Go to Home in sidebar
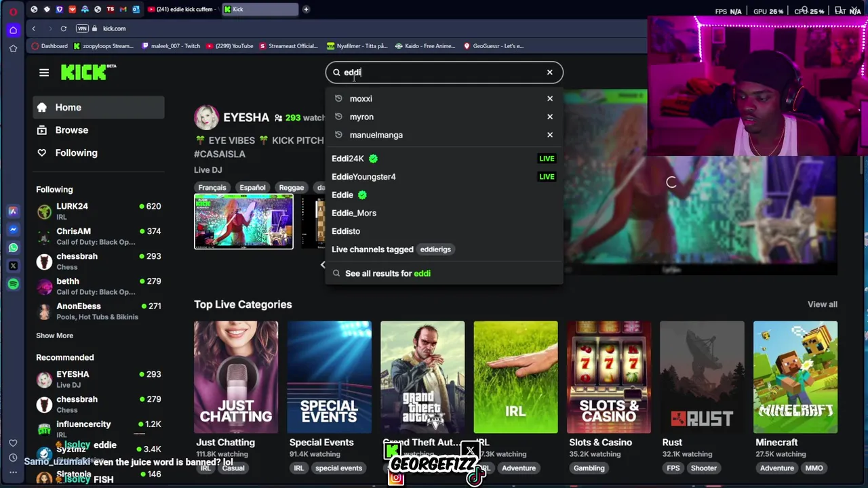The height and width of the screenshot is (488, 868). (98, 107)
